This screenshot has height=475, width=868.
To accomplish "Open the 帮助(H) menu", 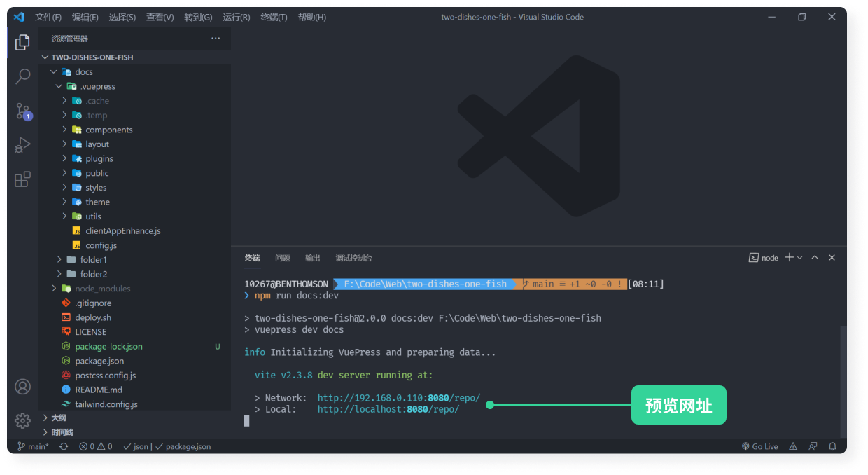I will click(312, 17).
